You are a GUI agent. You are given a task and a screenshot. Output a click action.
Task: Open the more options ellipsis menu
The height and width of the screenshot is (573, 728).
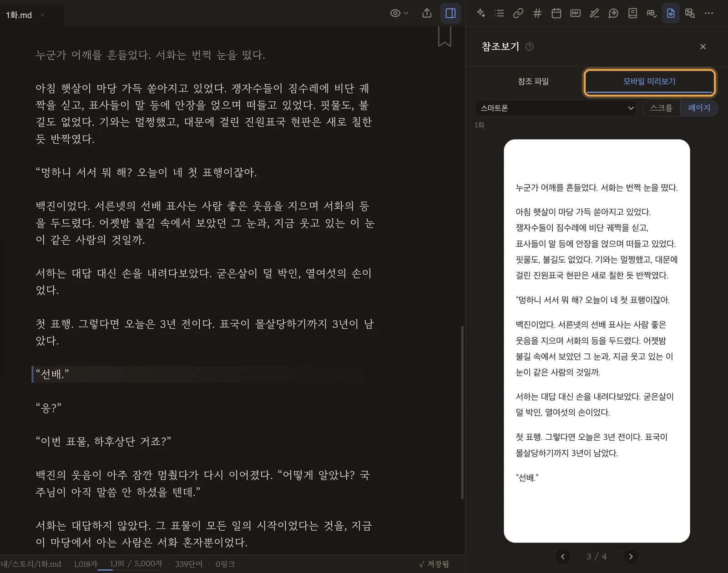(709, 13)
